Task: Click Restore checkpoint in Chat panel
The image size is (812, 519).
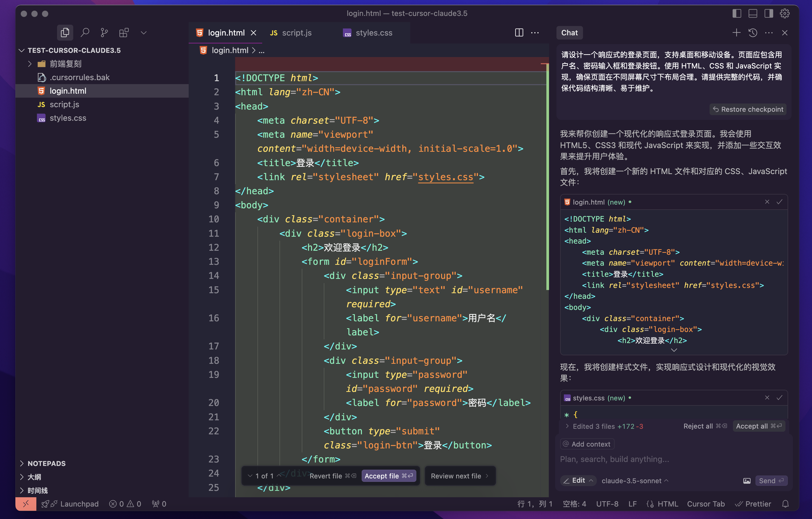Action: tap(749, 109)
